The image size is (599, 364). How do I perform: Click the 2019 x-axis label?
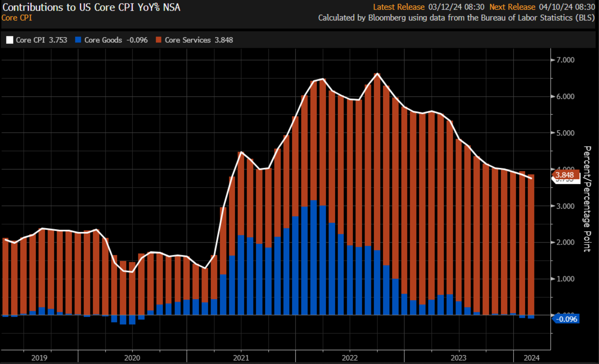[x=39, y=358]
